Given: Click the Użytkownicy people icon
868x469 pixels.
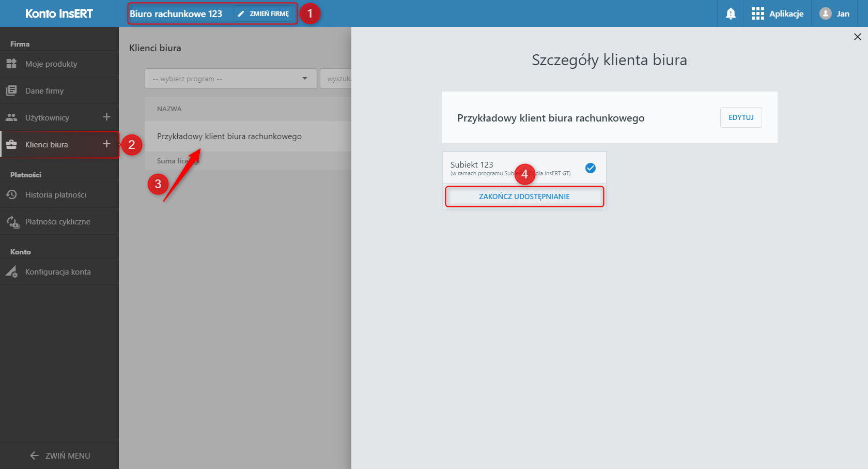Looking at the screenshot, I should click(x=11, y=117).
